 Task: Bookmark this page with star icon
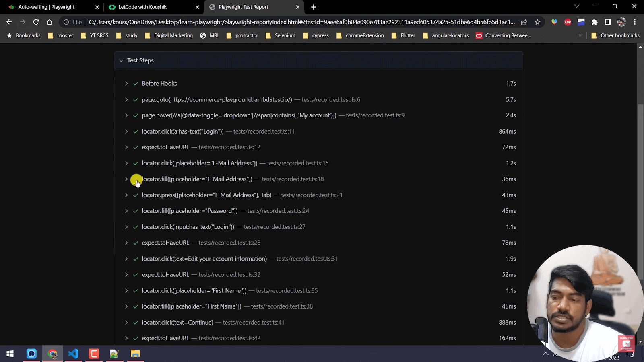coord(537,22)
